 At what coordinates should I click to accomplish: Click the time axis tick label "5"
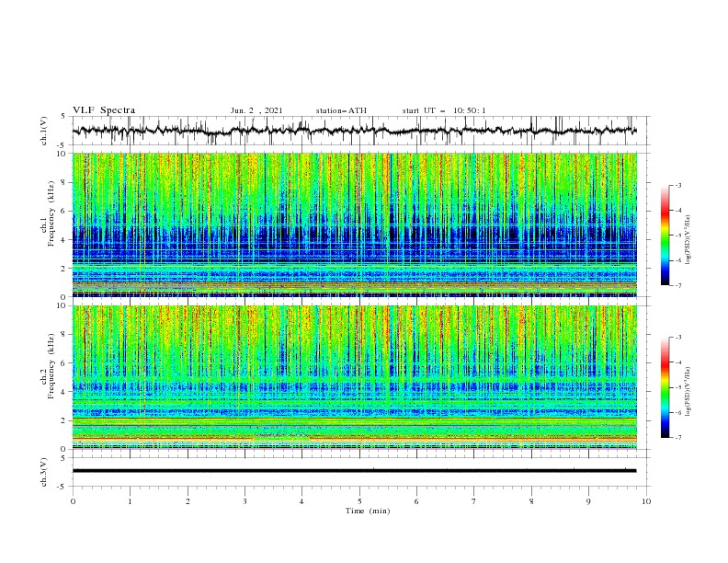click(x=359, y=501)
